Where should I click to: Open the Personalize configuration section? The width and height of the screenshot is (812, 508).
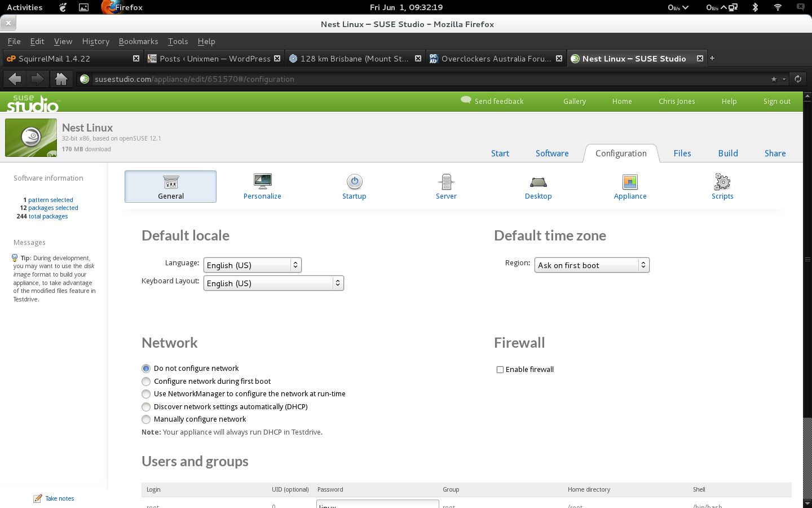(x=262, y=186)
